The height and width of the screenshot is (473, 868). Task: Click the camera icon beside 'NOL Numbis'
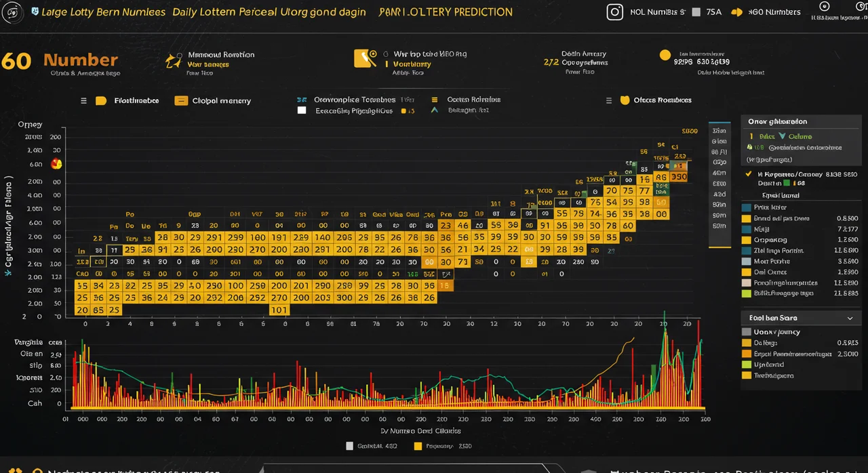pos(614,12)
